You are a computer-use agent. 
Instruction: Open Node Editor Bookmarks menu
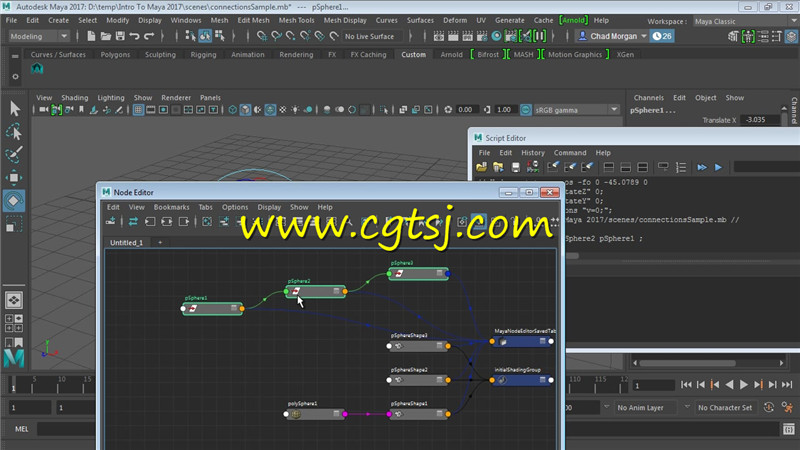coord(171,207)
